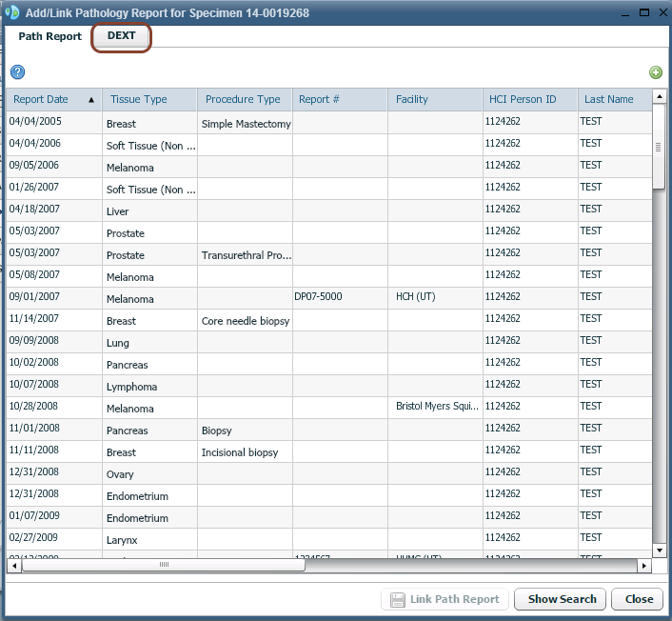This screenshot has height=621, width=672.
Task: Click the vertical scrollbar up arrow
Action: click(659, 97)
